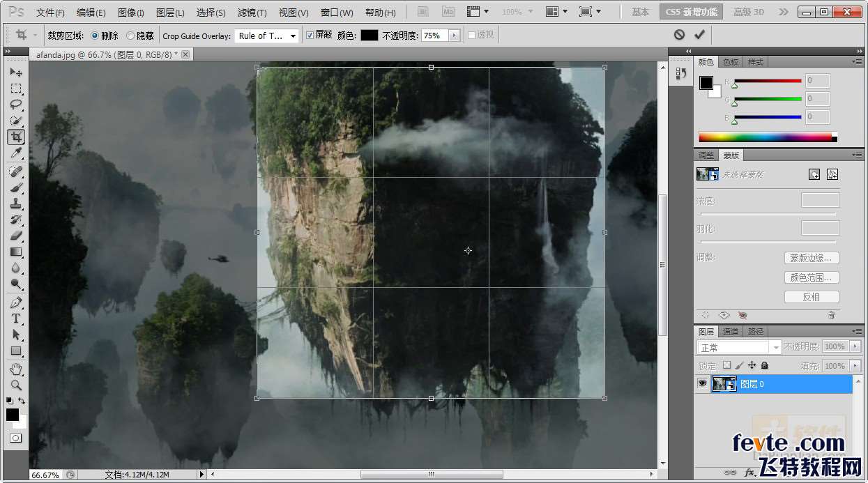The width and height of the screenshot is (868, 483).
Task: Choose the 隐藏 radio option
Action: pos(130,36)
